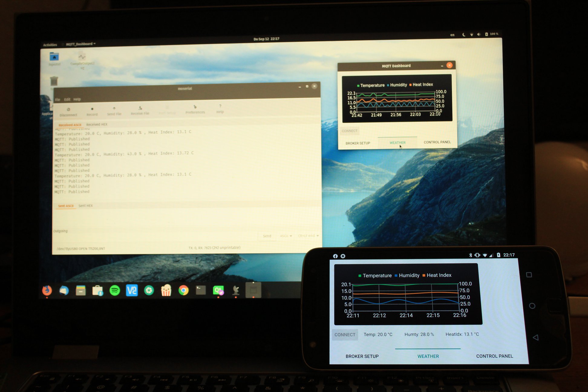This screenshot has width=588, height=392.
Task: Click the Disconnect toolbar icon in moserial
Action: point(68,112)
